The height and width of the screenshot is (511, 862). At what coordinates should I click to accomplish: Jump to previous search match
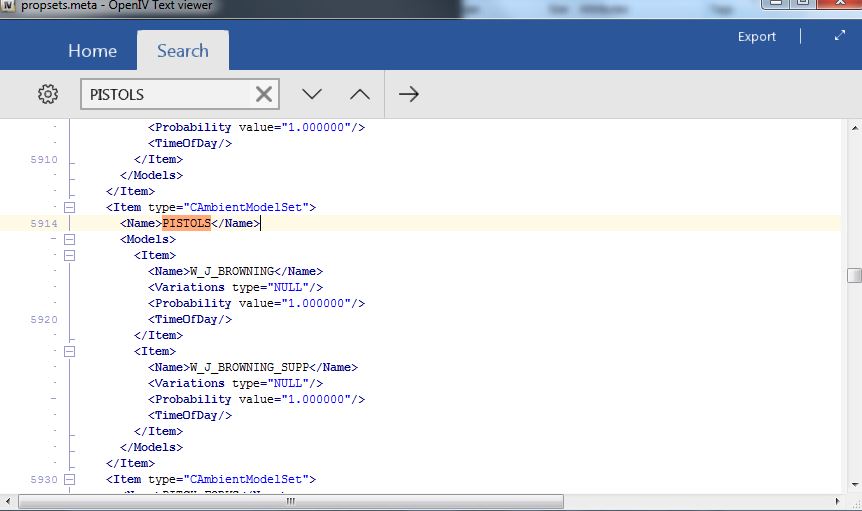pyautogui.click(x=360, y=94)
